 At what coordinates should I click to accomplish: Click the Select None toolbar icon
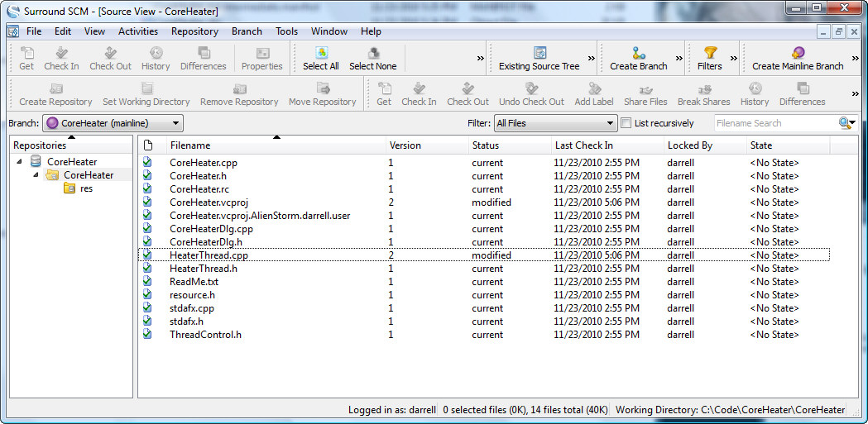click(372, 53)
